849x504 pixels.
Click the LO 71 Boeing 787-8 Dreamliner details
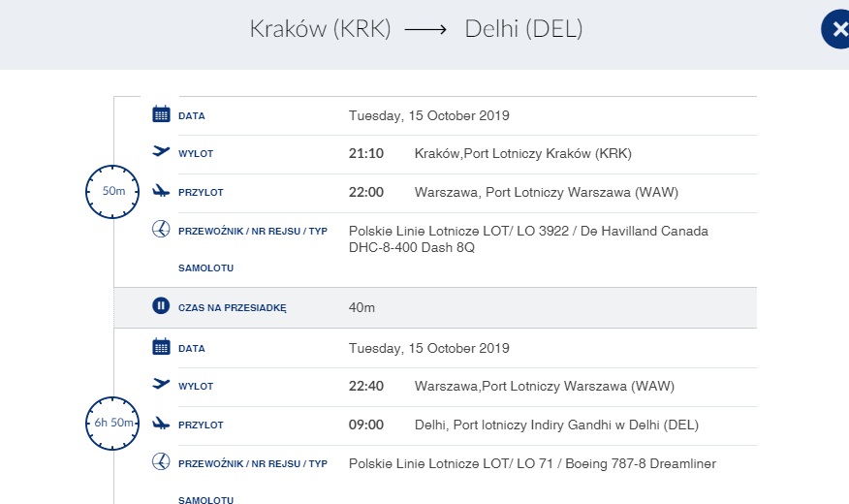click(x=532, y=464)
